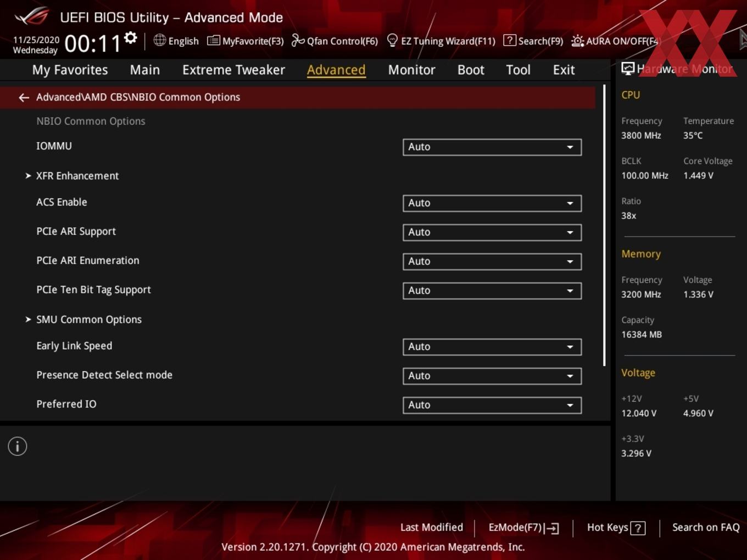
Task: Click CPU frequency value 3800 MHz
Action: click(641, 136)
